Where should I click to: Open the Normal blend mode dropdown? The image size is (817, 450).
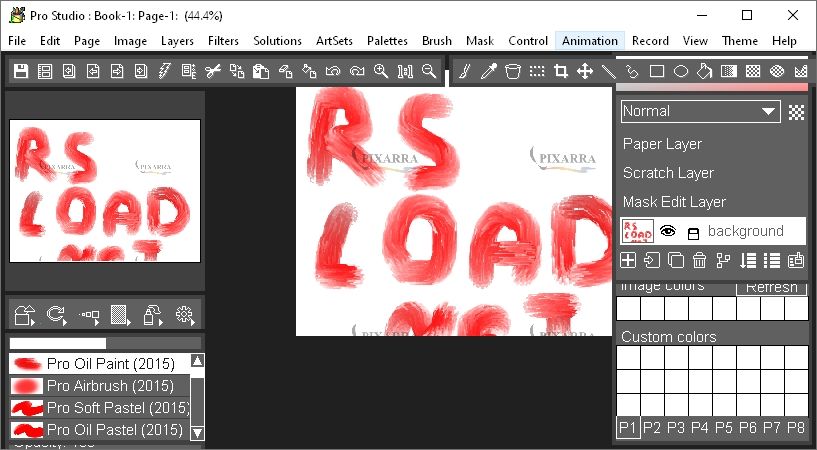(700, 111)
